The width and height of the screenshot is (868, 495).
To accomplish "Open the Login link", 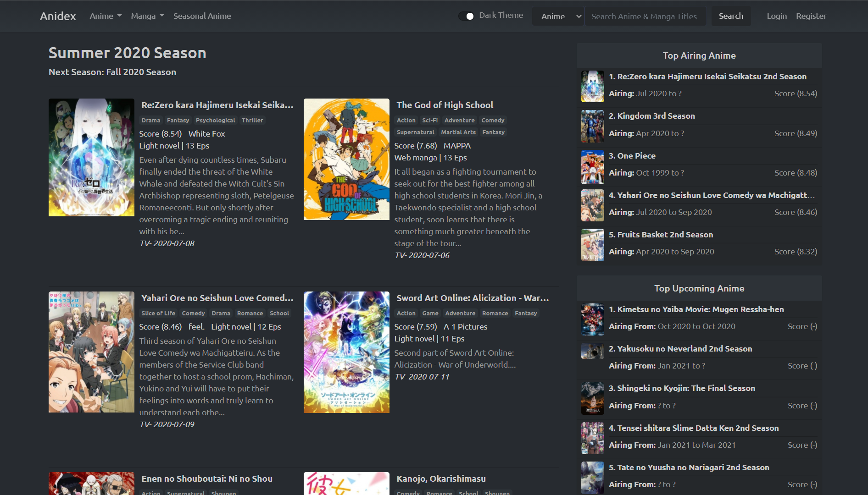I will pyautogui.click(x=777, y=16).
